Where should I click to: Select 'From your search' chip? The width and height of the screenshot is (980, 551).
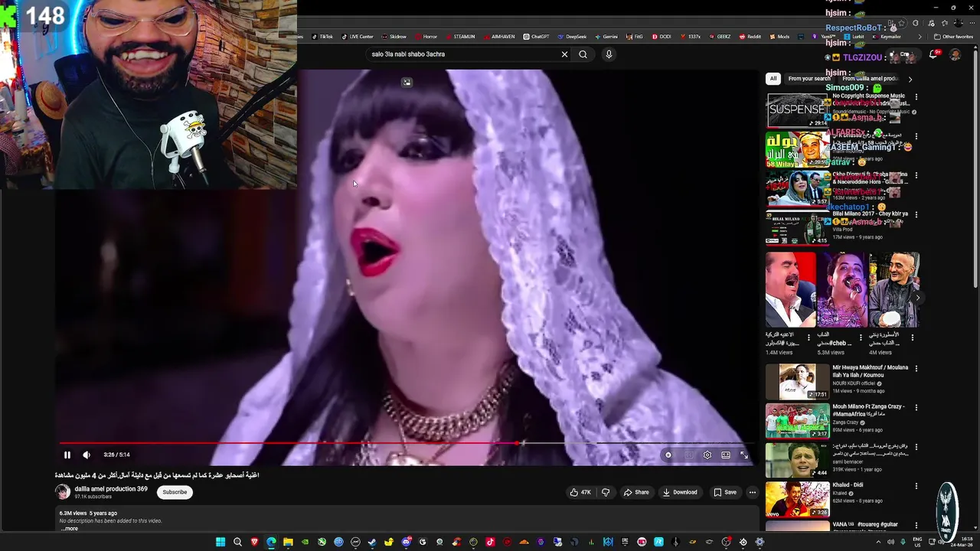point(809,79)
